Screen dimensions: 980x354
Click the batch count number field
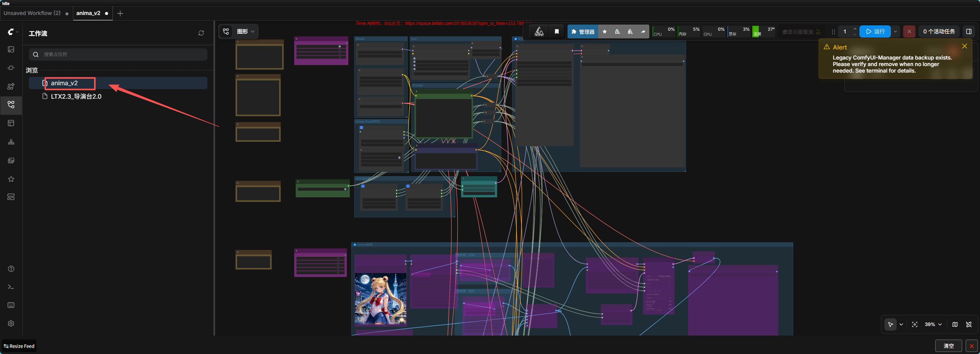844,31
